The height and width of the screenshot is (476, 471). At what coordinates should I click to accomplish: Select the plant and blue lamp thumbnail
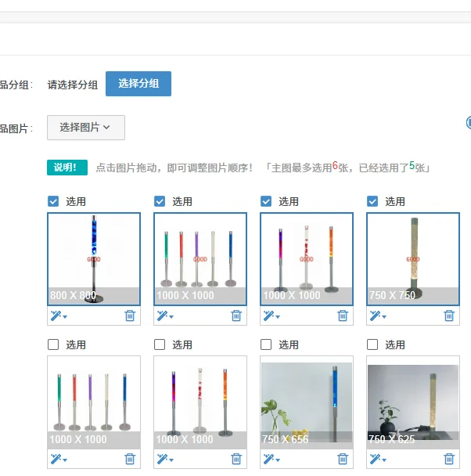(x=307, y=402)
